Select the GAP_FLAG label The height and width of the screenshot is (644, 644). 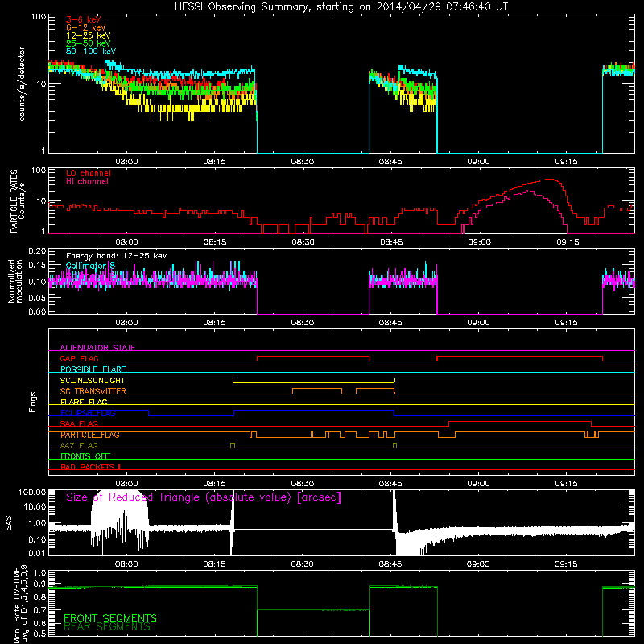coord(79,358)
